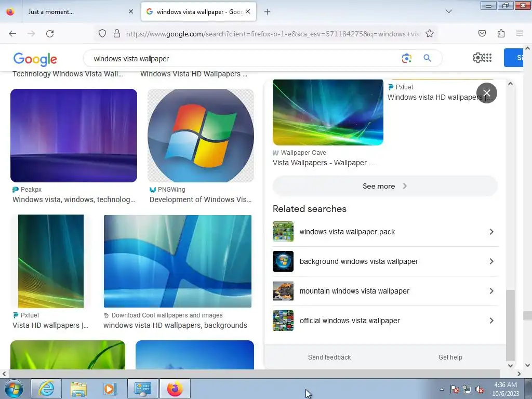
Task: Click the Get help link
Action: click(450, 357)
